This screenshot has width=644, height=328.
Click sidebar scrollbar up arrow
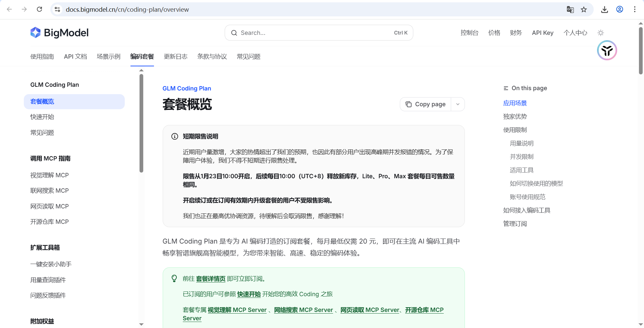click(x=141, y=70)
